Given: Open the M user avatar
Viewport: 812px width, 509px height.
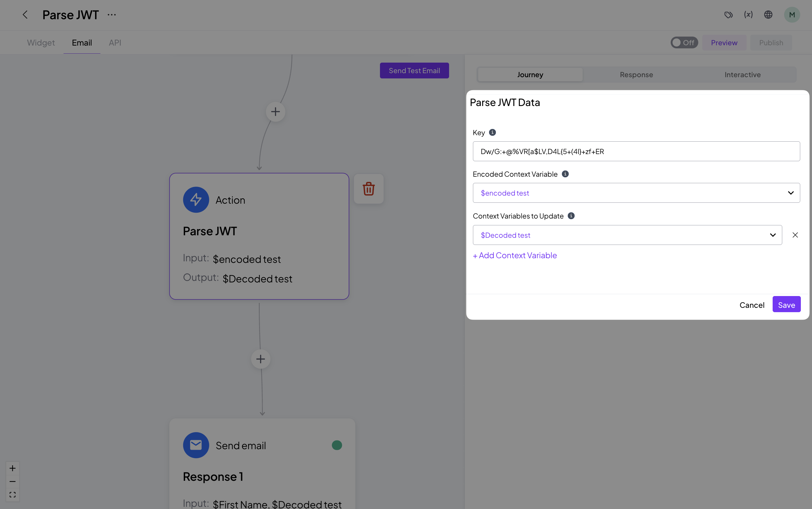Looking at the screenshot, I should (792, 15).
